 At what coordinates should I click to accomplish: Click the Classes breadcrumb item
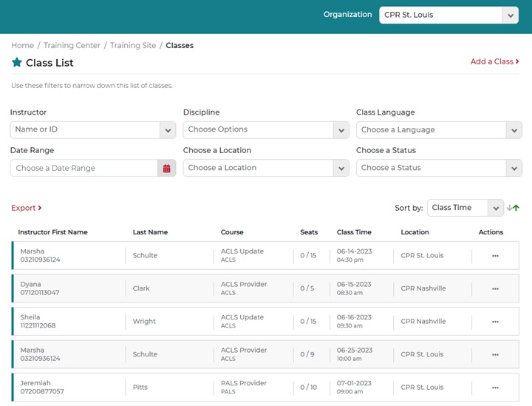click(180, 46)
